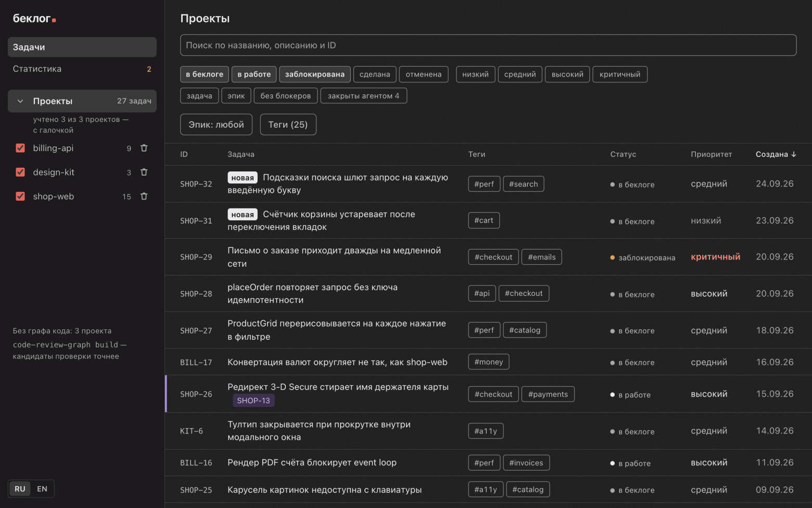Select Задачи in the sidebar
812x508 pixels.
pyautogui.click(x=82, y=47)
